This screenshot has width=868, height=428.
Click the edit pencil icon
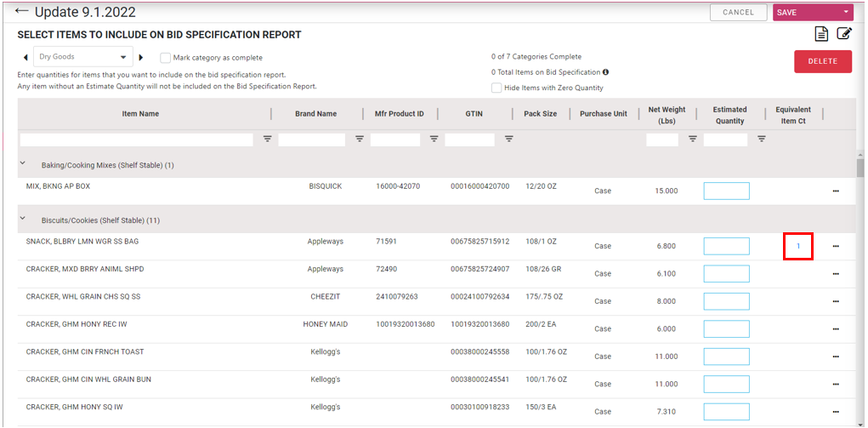click(843, 33)
